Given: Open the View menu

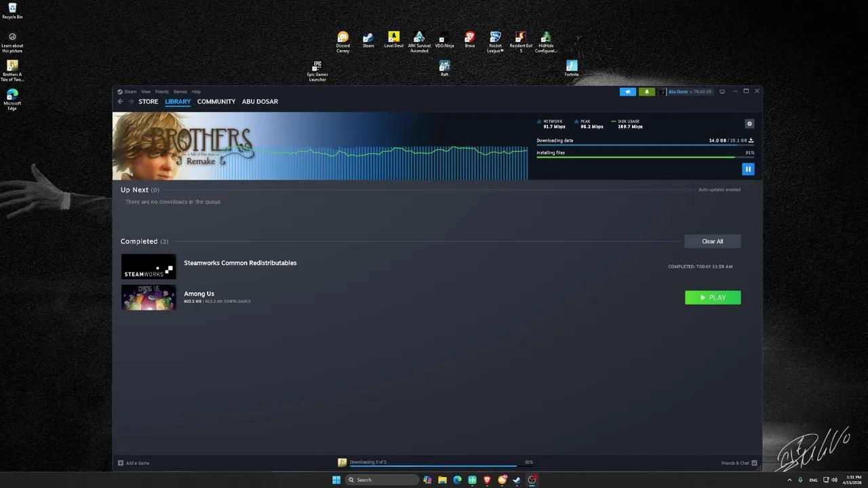Looking at the screenshot, I should (146, 91).
